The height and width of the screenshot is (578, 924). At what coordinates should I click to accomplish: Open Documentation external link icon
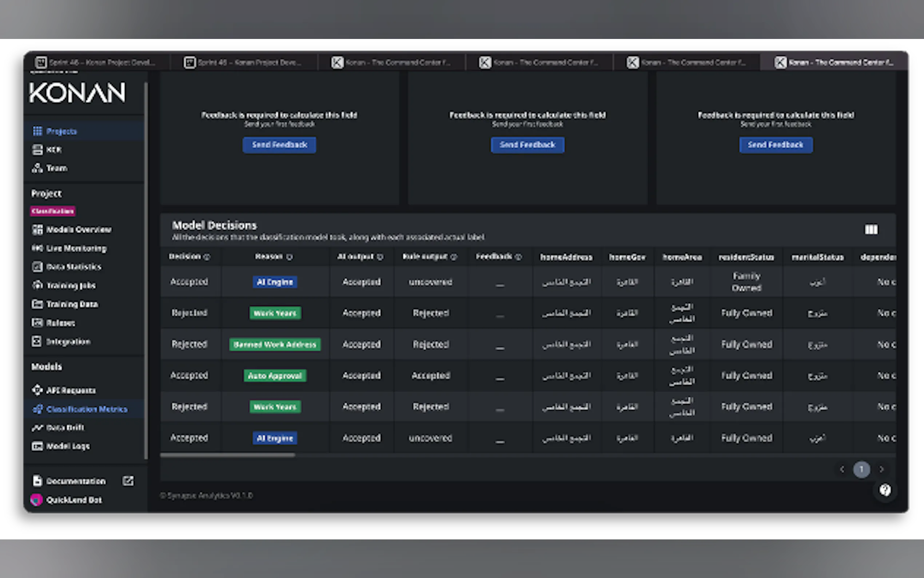point(128,480)
